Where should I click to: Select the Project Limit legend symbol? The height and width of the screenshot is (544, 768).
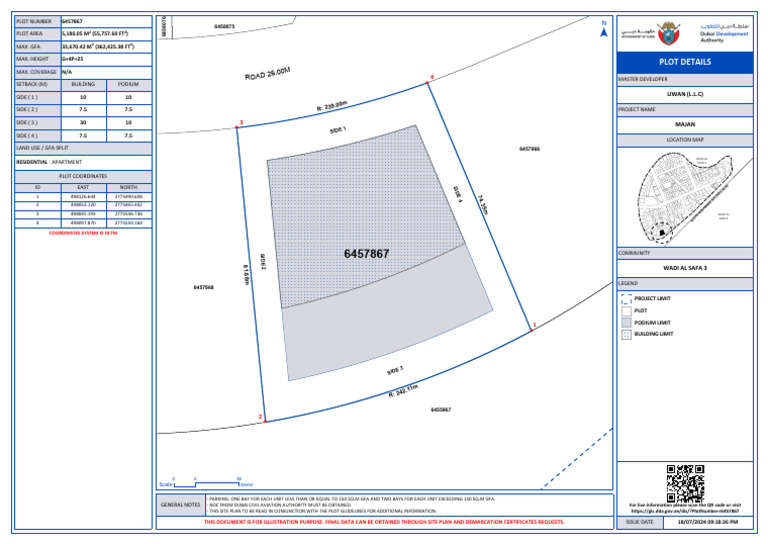(626, 299)
